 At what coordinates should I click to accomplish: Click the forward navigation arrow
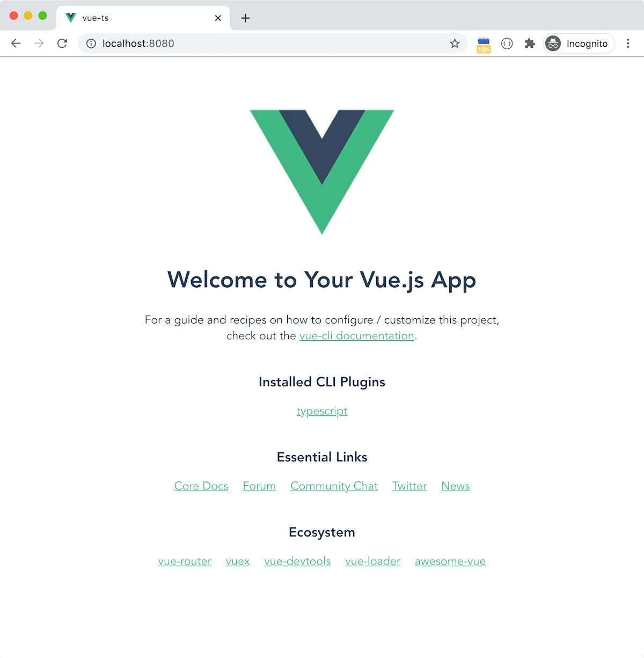[x=39, y=43]
